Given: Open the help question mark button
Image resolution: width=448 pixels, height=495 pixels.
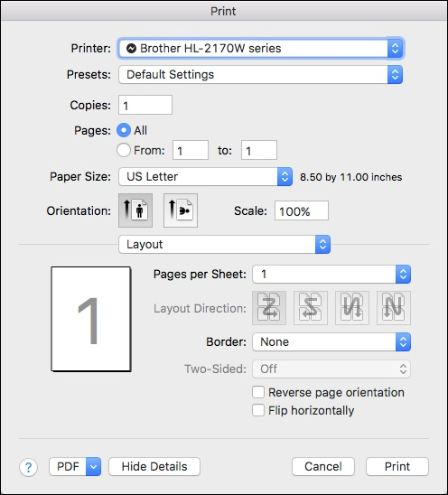Looking at the screenshot, I should 28,467.
